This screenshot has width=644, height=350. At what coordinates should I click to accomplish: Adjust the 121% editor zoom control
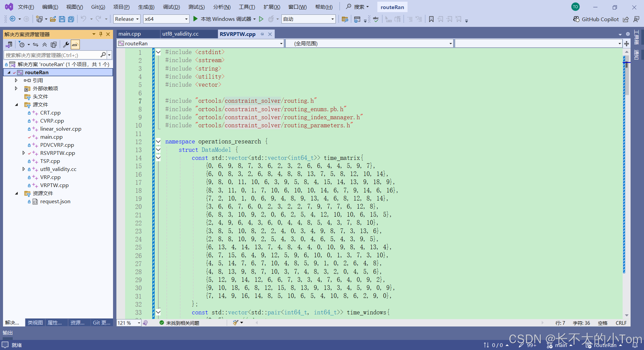click(128, 323)
